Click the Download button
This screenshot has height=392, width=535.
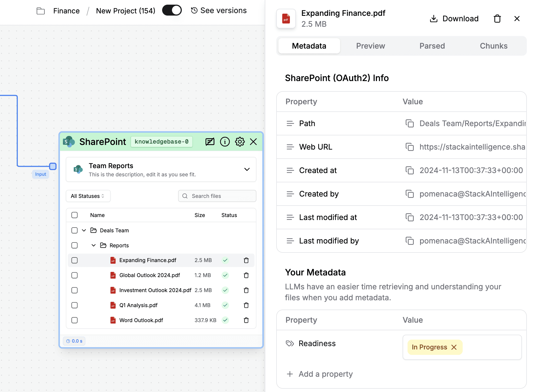pos(454,19)
